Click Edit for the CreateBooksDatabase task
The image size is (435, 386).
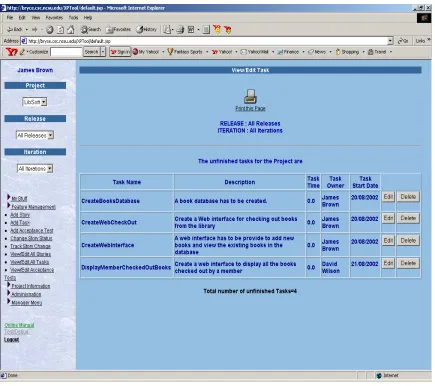pyautogui.click(x=388, y=197)
